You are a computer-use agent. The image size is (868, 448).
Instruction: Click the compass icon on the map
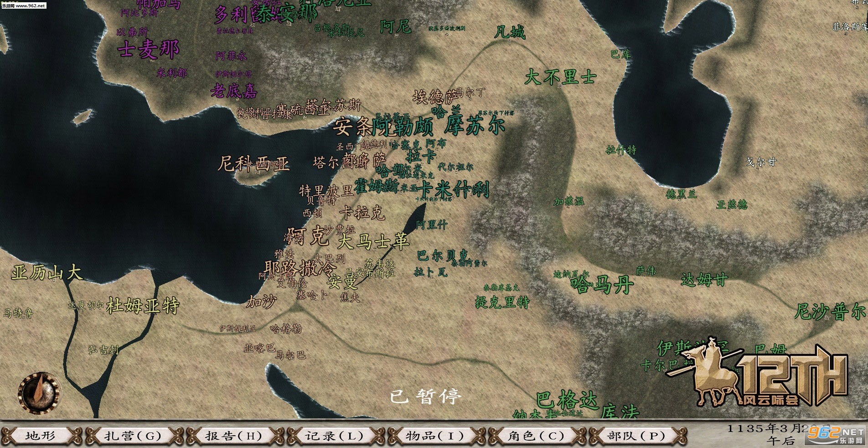point(40,393)
